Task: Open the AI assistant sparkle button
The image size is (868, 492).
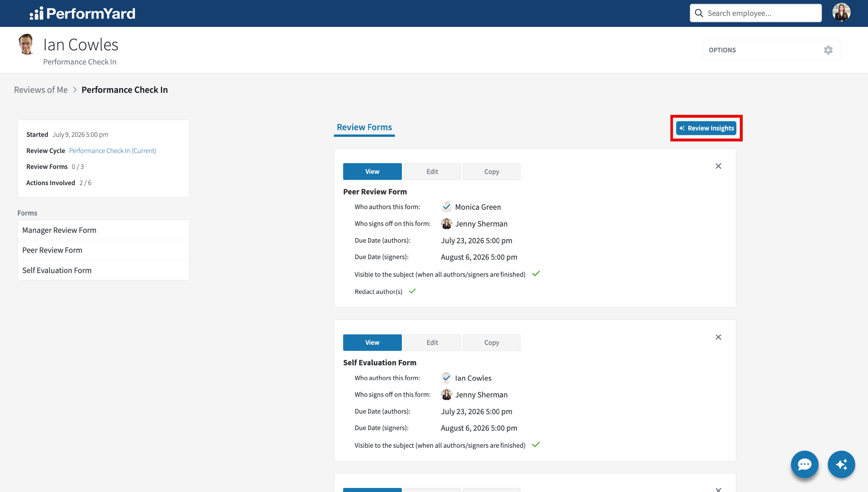Action: (841, 464)
